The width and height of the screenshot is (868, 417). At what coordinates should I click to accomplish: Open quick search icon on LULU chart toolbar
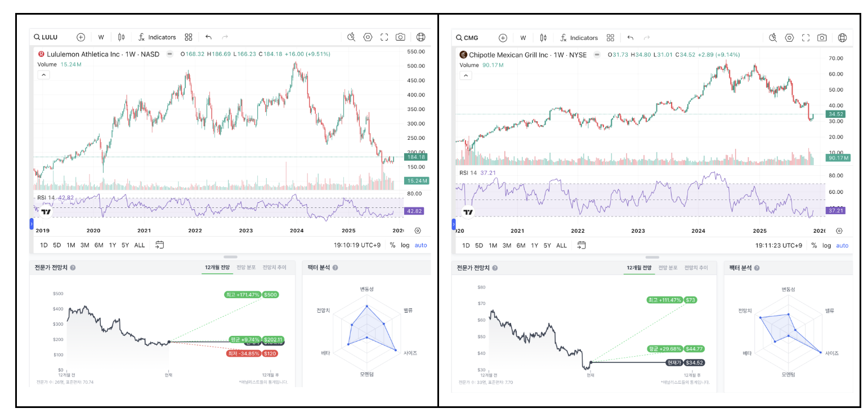point(351,37)
